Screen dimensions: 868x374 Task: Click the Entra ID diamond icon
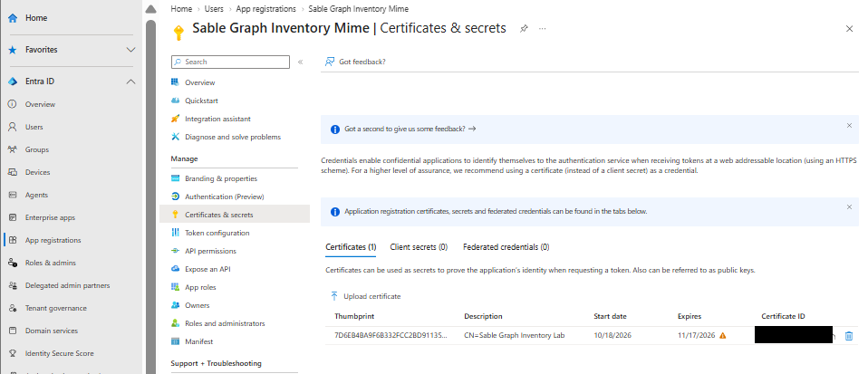(13, 82)
